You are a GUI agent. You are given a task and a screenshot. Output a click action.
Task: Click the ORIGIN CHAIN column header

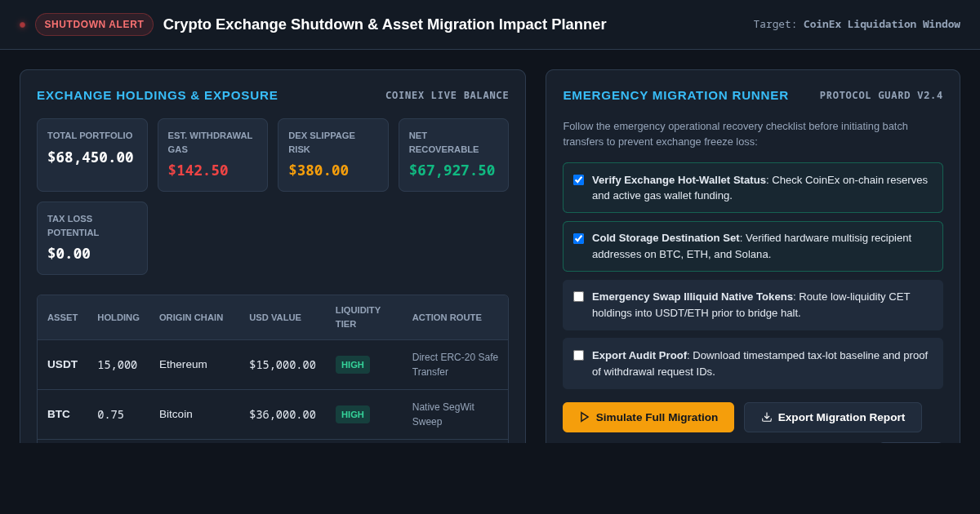(x=191, y=317)
